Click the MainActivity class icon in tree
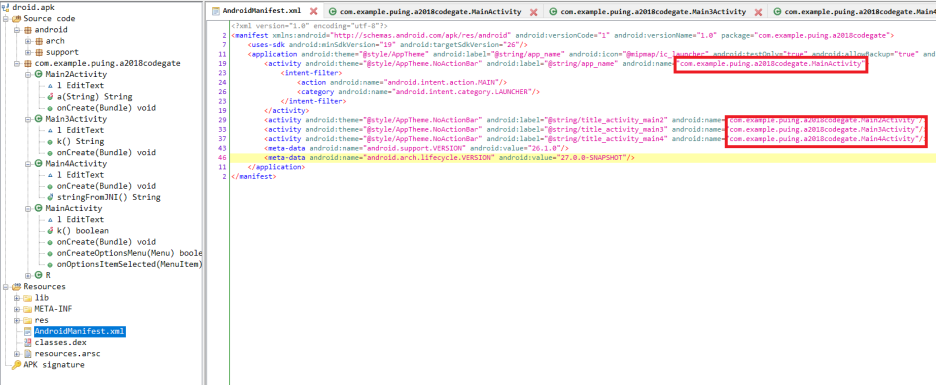This screenshot has height=385, width=936. tap(39, 208)
